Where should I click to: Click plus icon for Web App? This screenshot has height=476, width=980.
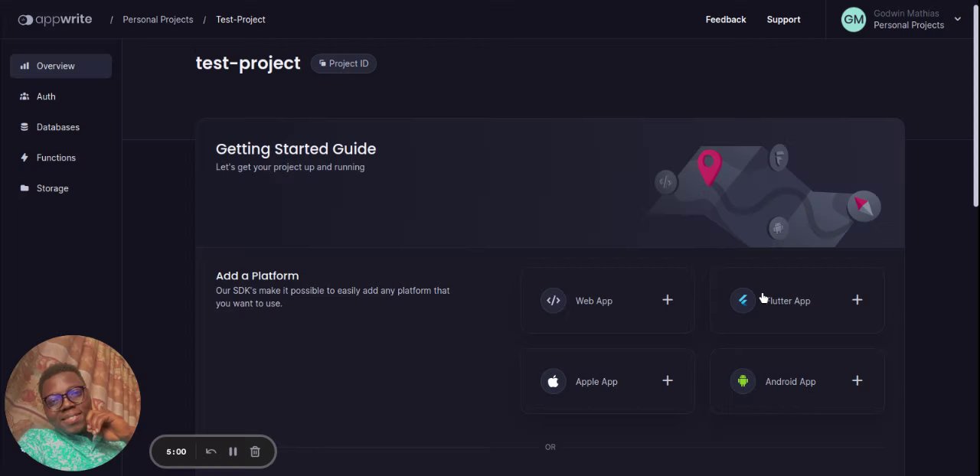668,300
